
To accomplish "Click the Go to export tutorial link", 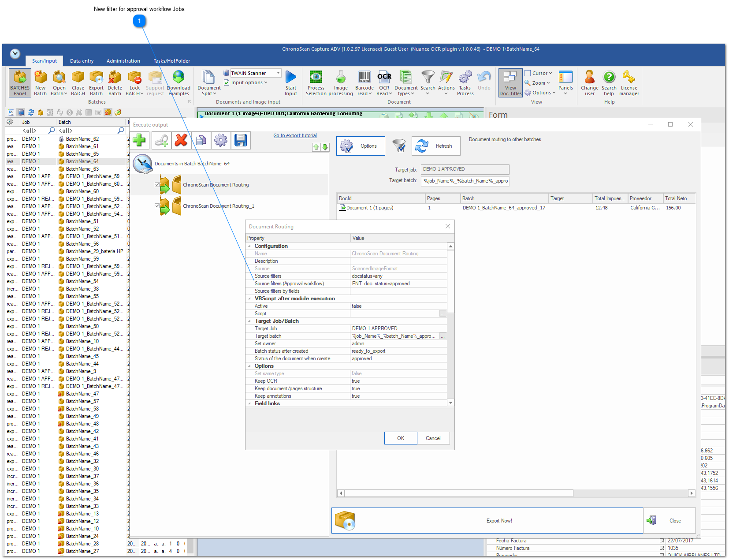I will point(295,135).
